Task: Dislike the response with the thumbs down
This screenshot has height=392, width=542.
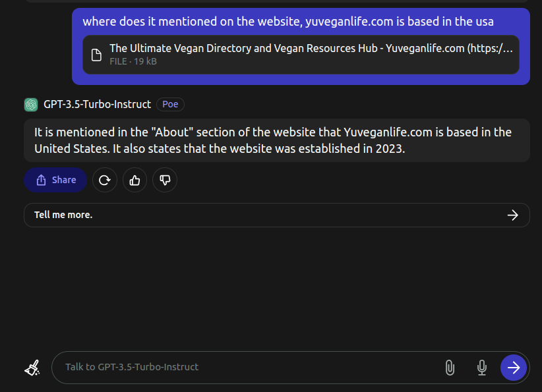Action: pos(165,180)
